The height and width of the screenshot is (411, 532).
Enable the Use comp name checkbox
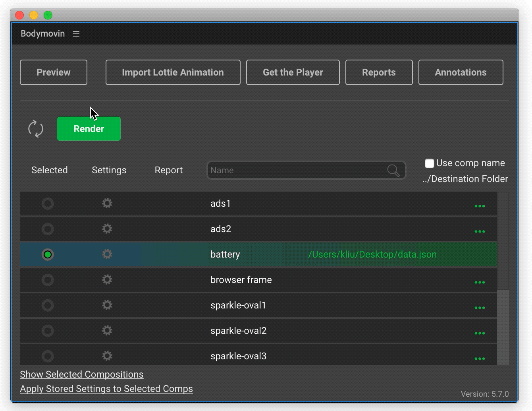[x=429, y=163]
